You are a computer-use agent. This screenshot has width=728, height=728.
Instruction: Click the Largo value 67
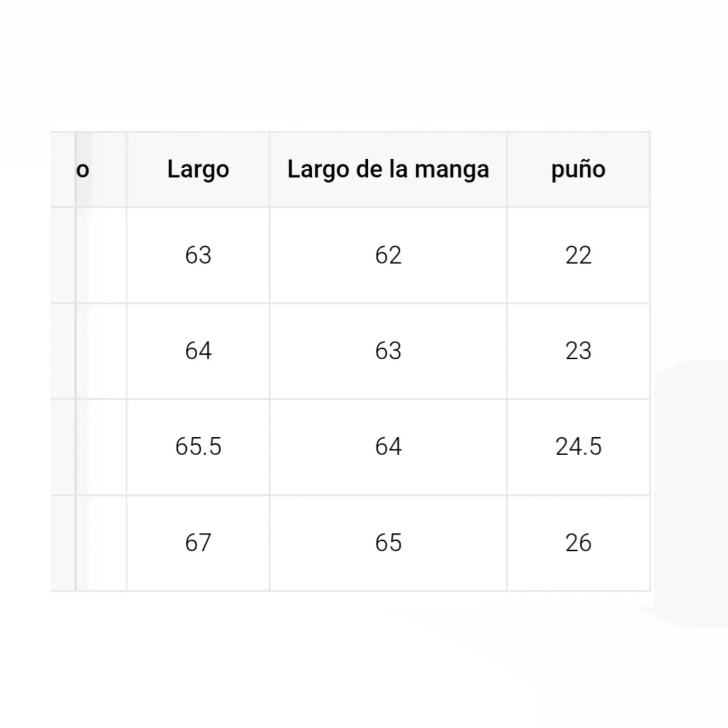pyautogui.click(x=198, y=542)
